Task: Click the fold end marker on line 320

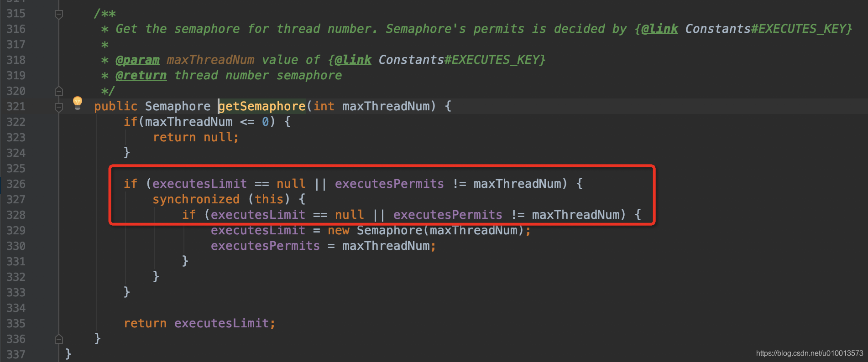Action: 59,91
